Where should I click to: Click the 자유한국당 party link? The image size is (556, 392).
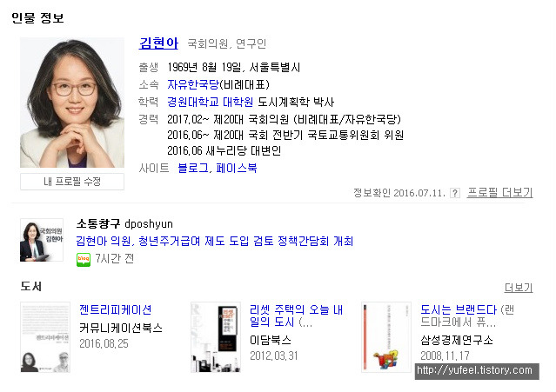coord(193,84)
